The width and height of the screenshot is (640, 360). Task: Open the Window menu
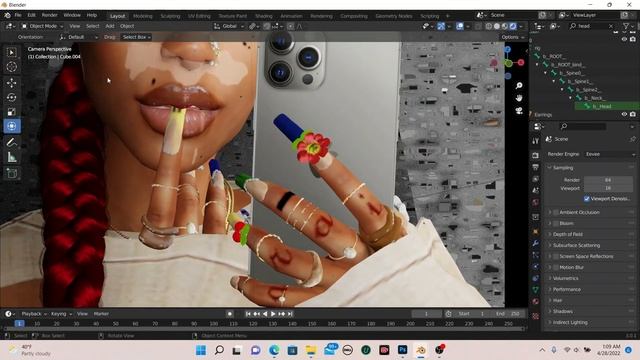pyautogui.click(x=72, y=15)
